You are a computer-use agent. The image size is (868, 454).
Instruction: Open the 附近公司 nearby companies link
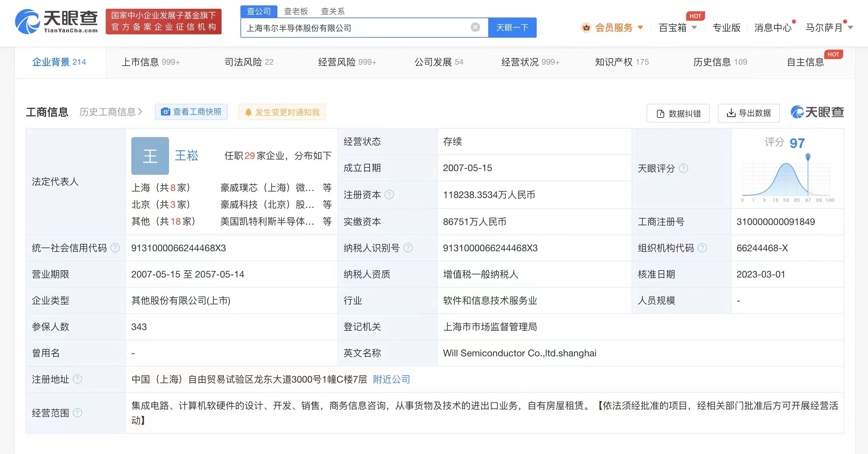tap(391, 379)
